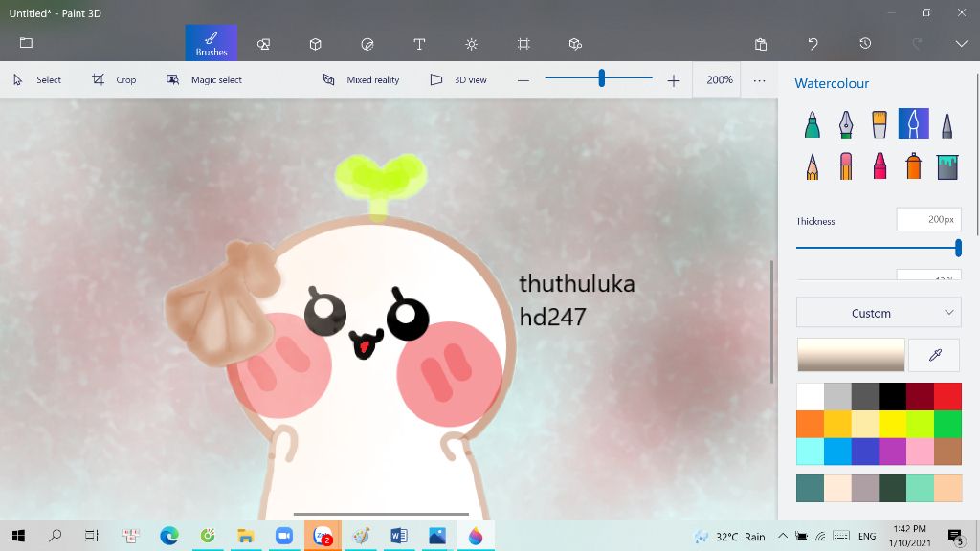Click the 200% zoom field
980x551 pixels.
pos(719,80)
